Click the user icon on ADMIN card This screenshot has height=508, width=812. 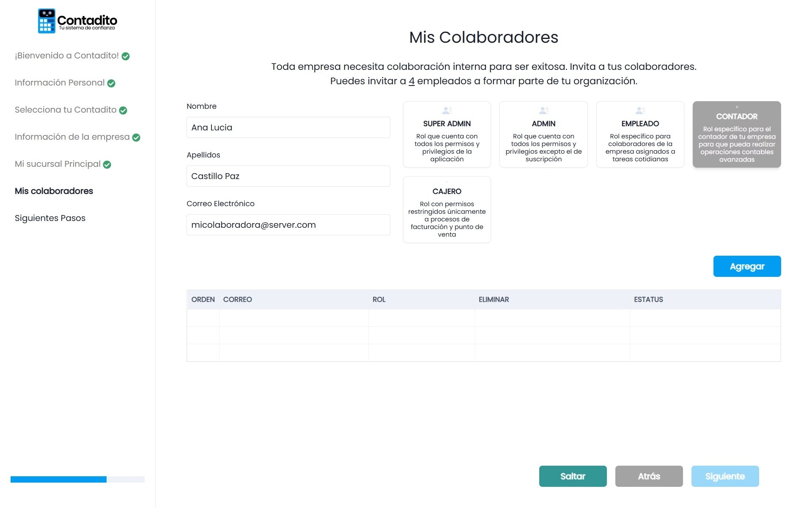(x=544, y=110)
